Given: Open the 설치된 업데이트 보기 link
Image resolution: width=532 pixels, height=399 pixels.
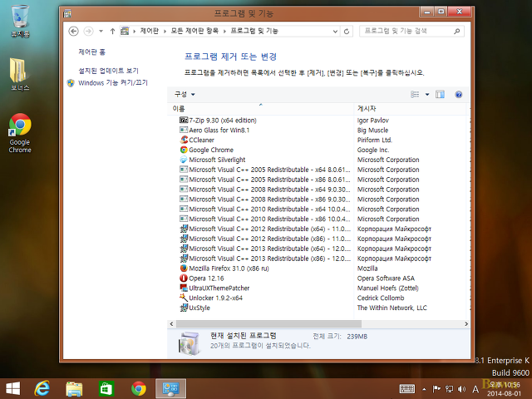Looking at the screenshot, I should (x=109, y=71).
